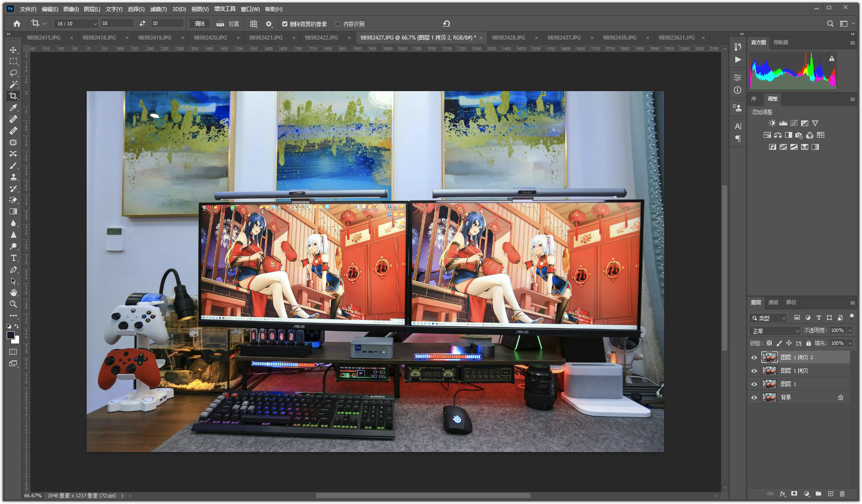Viewport: 862px width, 504px height.
Task: Enable the 内容识别 checkbox
Action: 338,24
